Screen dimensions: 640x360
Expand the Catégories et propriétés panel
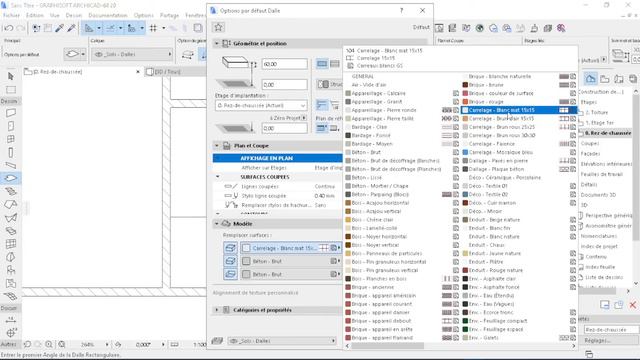click(x=217, y=310)
